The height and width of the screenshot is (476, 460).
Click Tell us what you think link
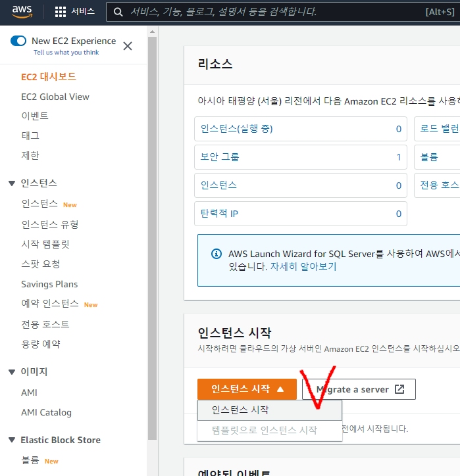click(66, 52)
